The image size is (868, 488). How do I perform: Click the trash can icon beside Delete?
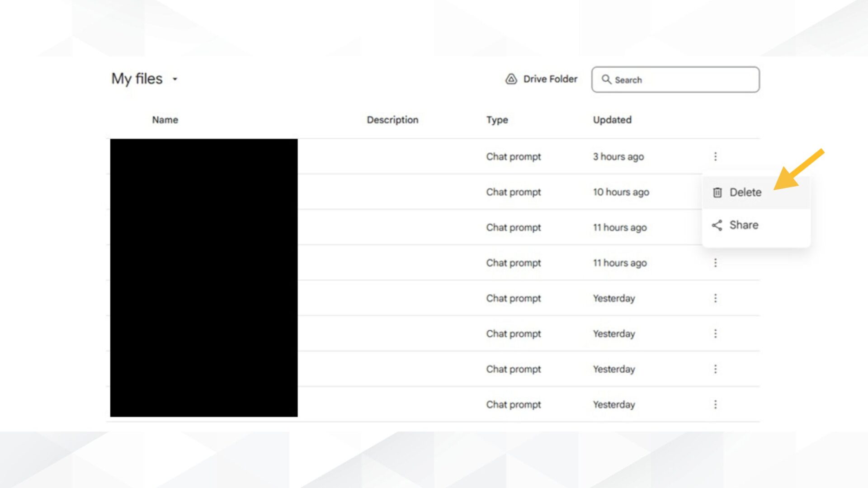click(717, 192)
